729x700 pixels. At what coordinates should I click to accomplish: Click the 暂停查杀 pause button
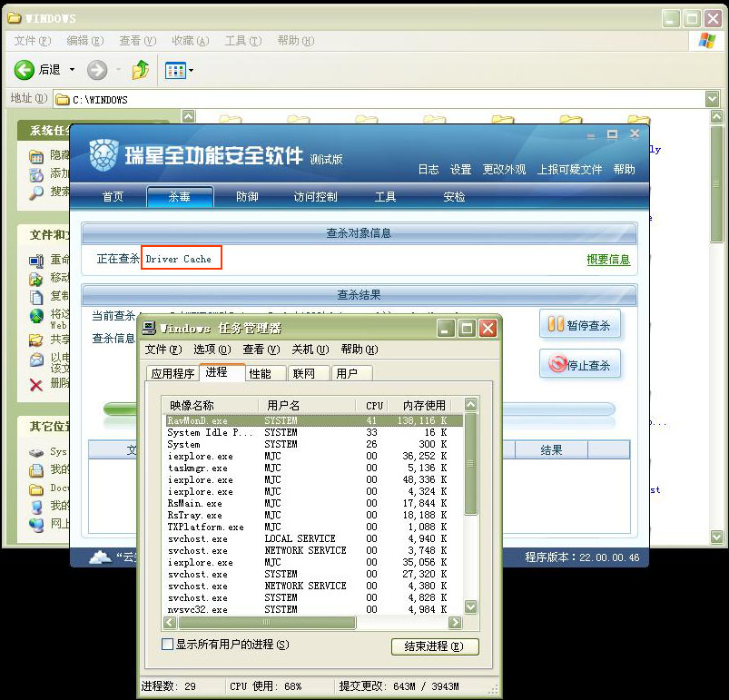(x=580, y=324)
